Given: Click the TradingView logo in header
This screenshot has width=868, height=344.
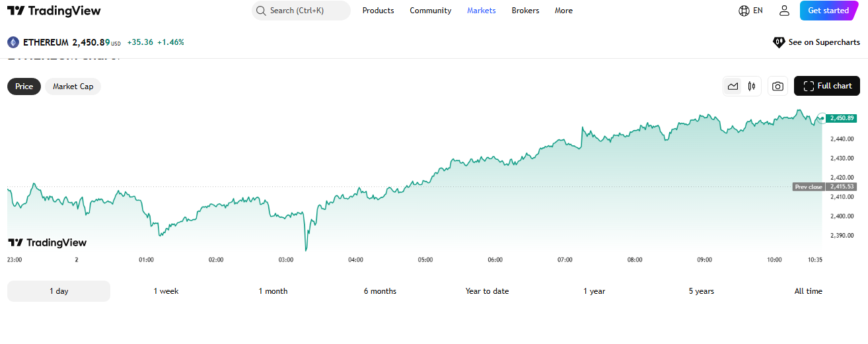Looking at the screenshot, I should [54, 11].
